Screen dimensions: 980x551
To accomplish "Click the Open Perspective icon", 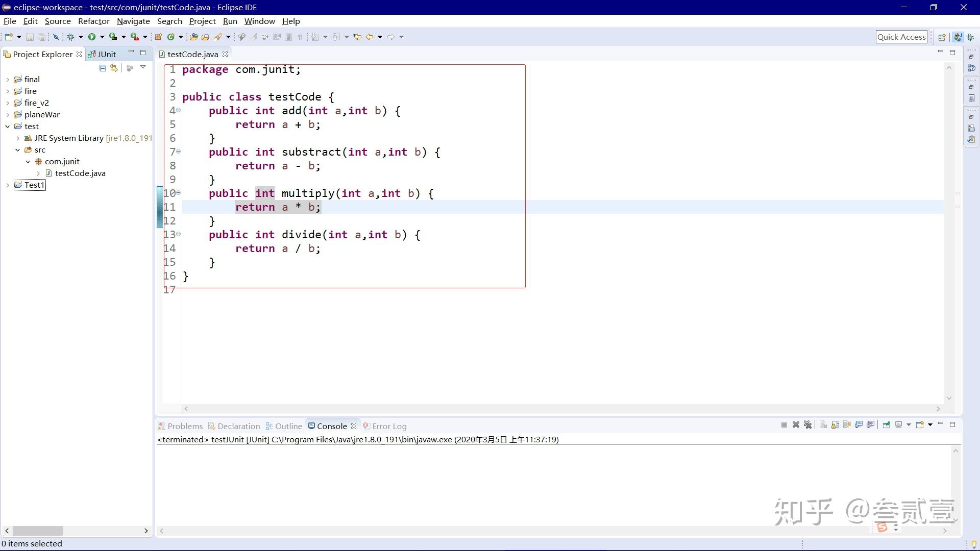I will 942,37.
